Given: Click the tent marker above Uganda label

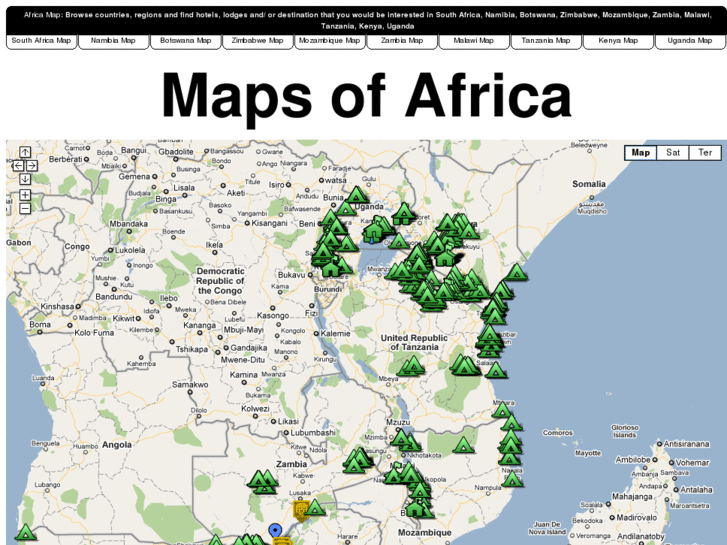Looking at the screenshot, I should (357, 194).
